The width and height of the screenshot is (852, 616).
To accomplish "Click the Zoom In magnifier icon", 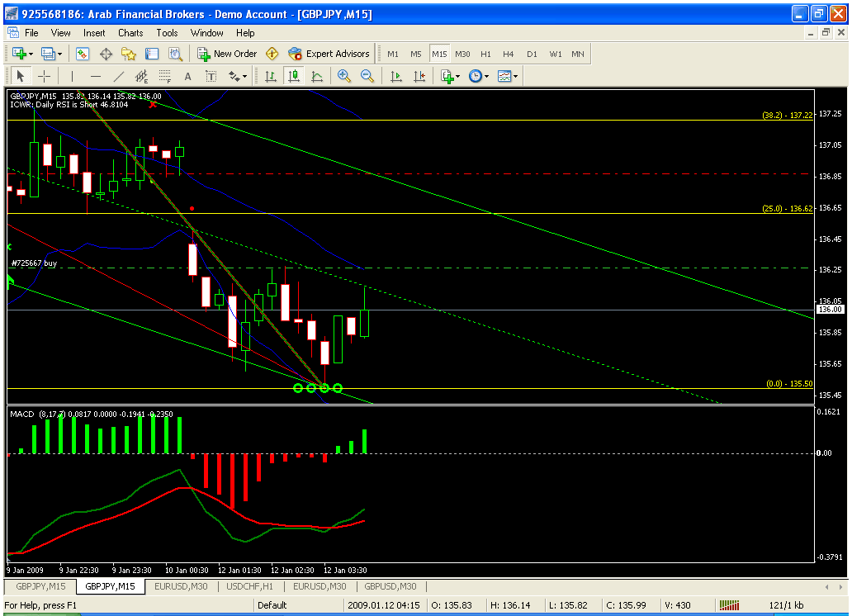I will 344,76.
